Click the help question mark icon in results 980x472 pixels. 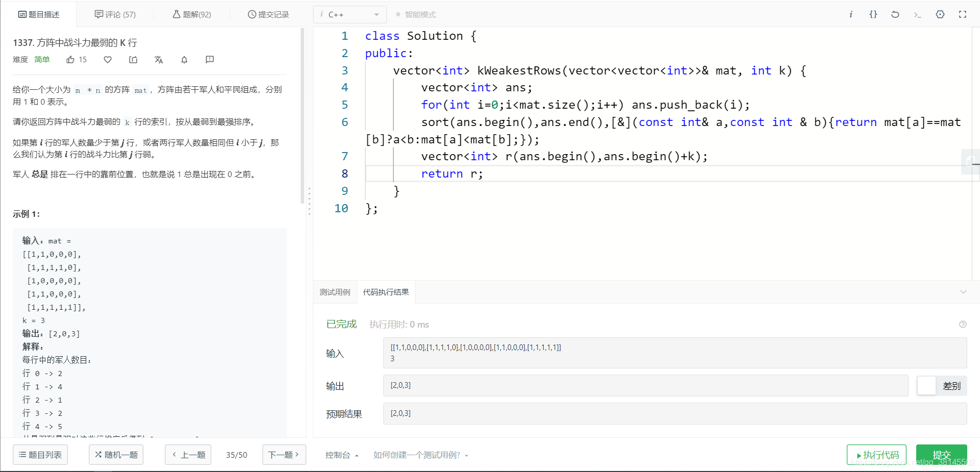[x=963, y=324]
